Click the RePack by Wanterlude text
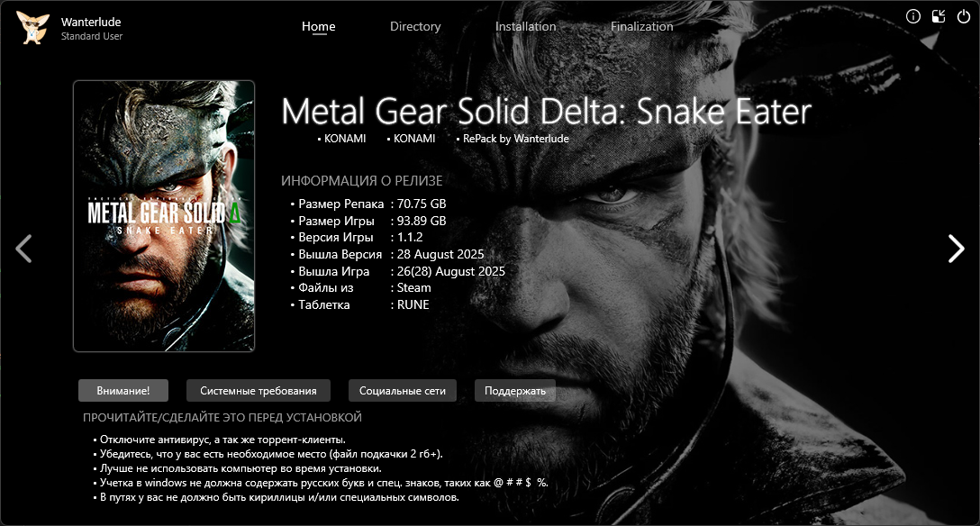This screenshot has height=526, width=980. click(515, 139)
